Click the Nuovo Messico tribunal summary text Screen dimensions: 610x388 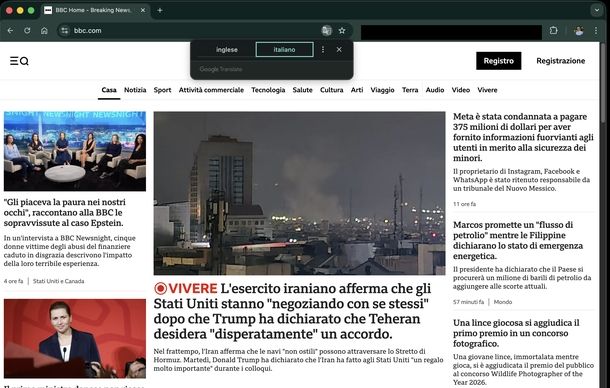521,180
